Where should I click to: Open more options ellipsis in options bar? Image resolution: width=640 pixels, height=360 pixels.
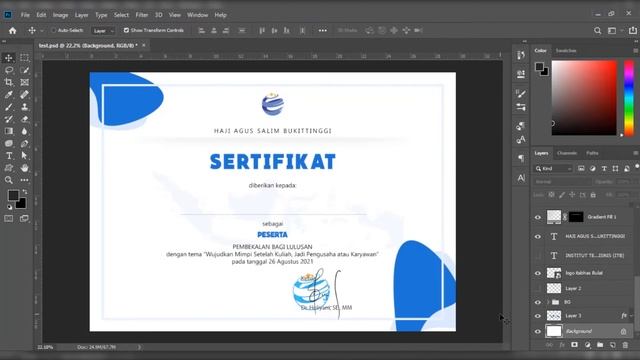[x=322, y=31]
